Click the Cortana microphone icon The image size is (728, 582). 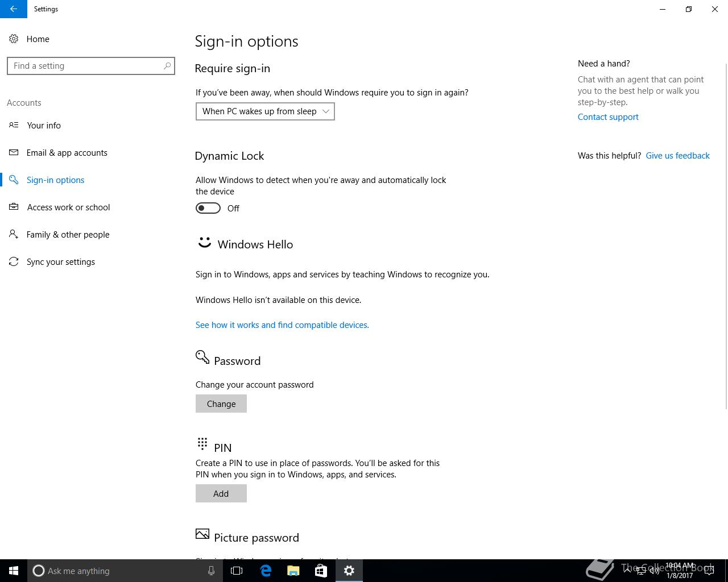point(211,571)
